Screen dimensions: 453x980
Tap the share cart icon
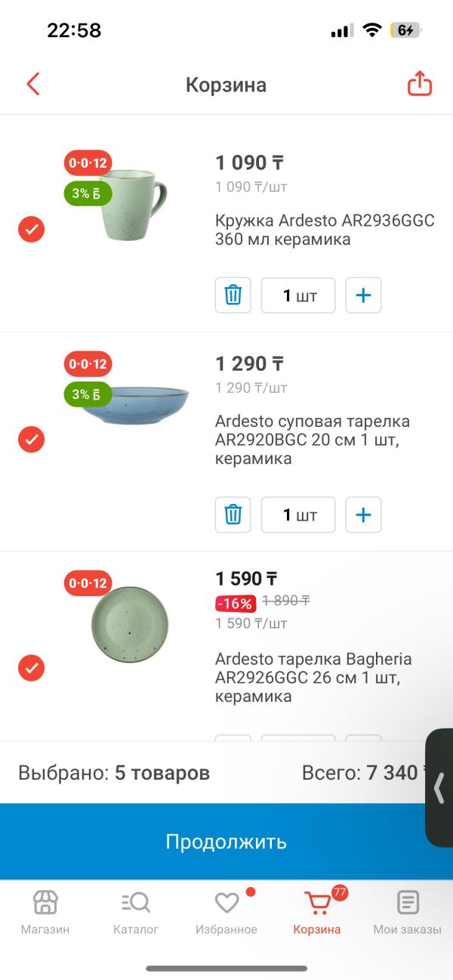pos(420,84)
